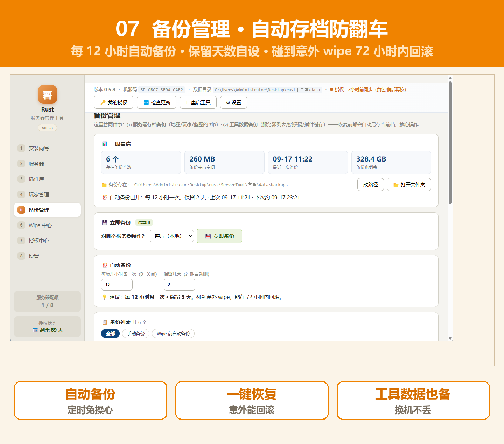Click the 改路径 button
Screen dimensions: 504x444
point(371,185)
